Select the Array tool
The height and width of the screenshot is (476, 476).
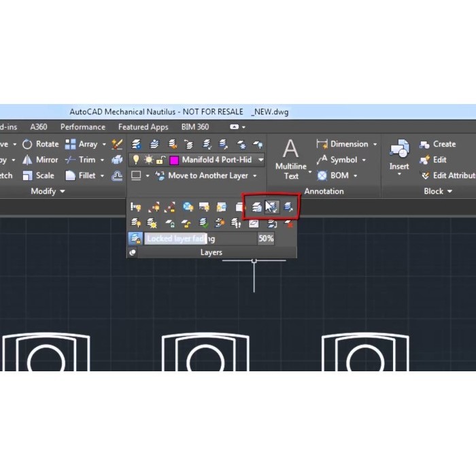click(x=81, y=144)
